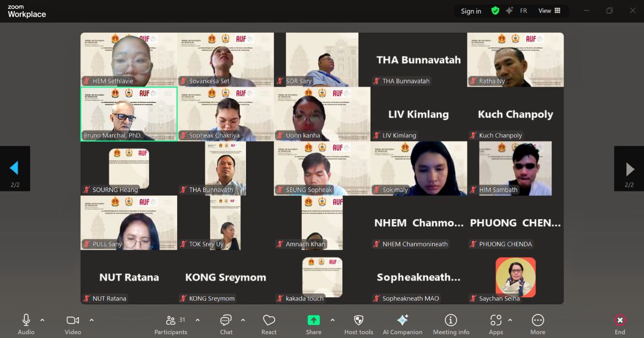Screen dimensions: 644x338
Task: Click the React heart icon
Action: pos(269,324)
